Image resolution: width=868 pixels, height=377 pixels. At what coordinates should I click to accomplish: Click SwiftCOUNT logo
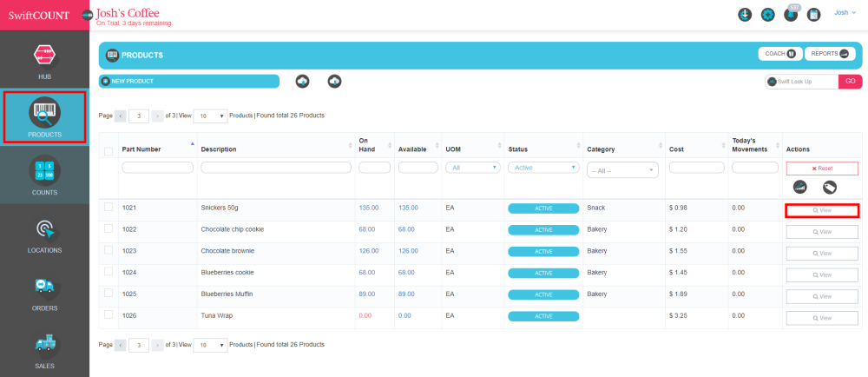39,15
